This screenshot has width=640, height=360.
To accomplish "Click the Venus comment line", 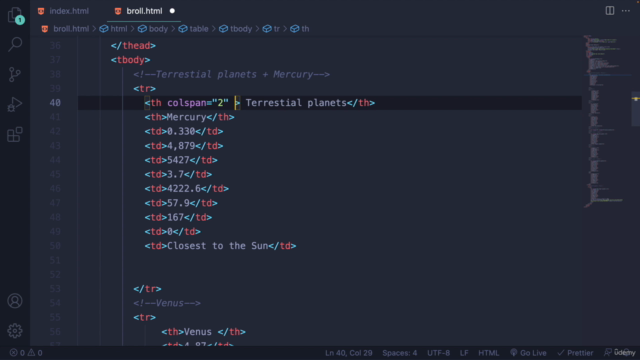I will click(x=167, y=303).
